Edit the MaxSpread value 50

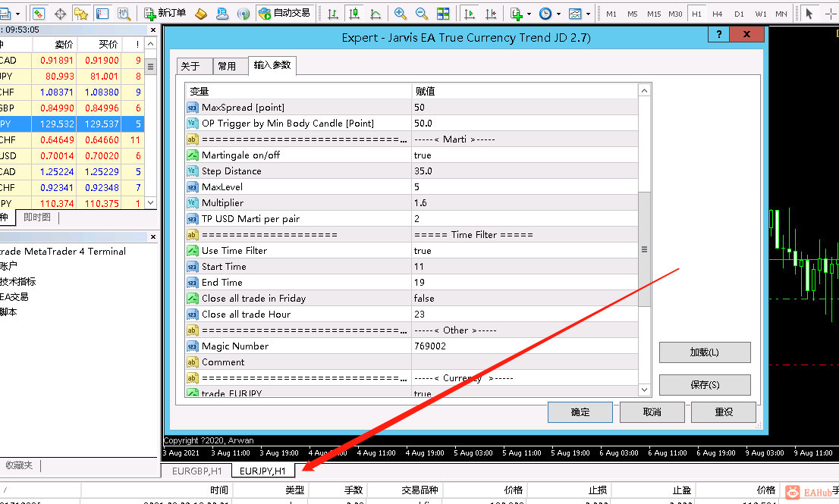point(524,108)
